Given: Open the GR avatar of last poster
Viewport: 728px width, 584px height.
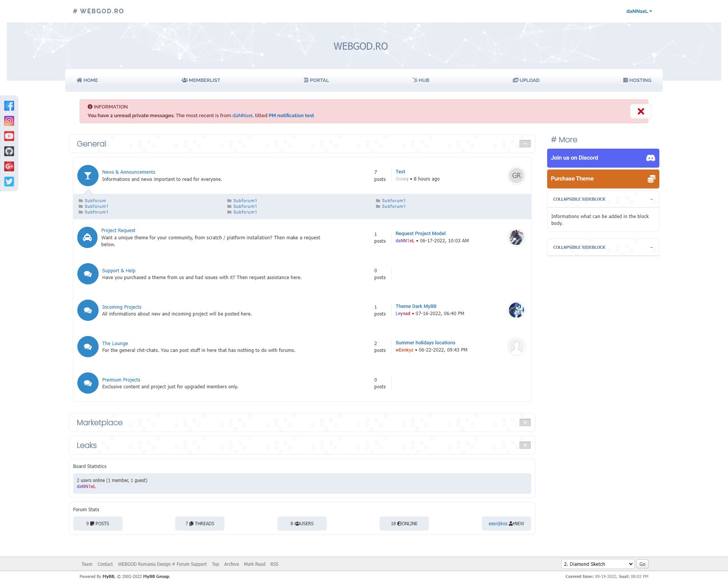Looking at the screenshot, I should (x=516, y=176).
